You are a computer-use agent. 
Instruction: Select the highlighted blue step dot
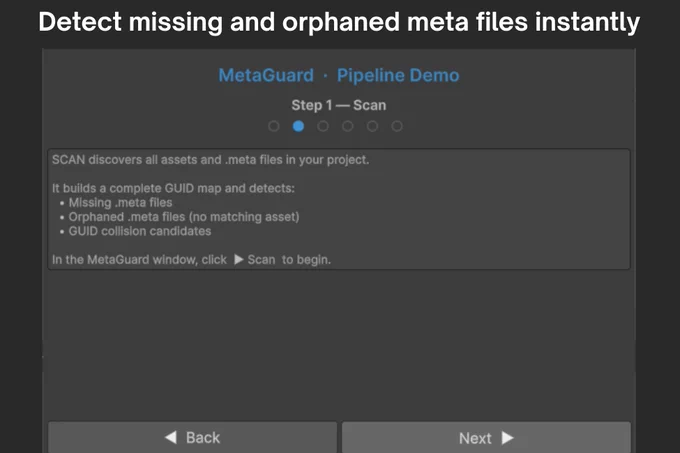[x=298, y=126]
